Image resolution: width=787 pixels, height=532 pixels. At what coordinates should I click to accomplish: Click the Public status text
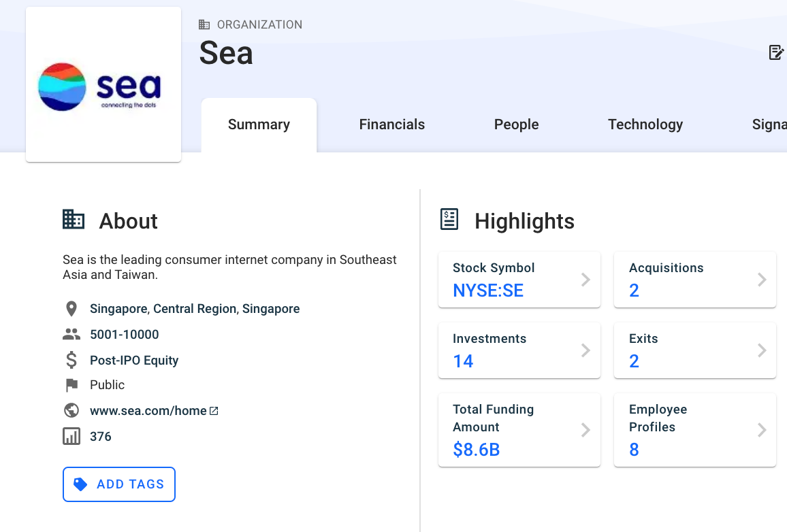click(x=107, y=384)
